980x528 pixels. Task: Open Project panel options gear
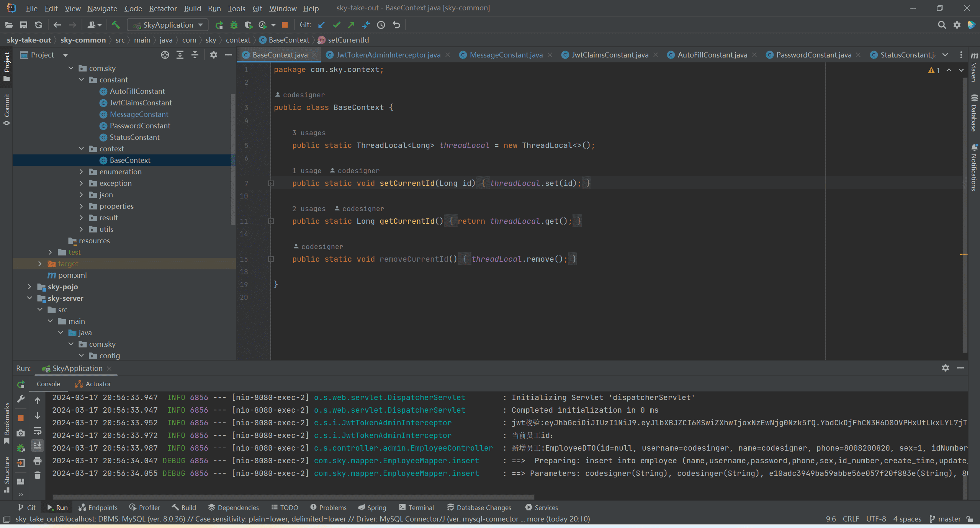click(214, 55)
